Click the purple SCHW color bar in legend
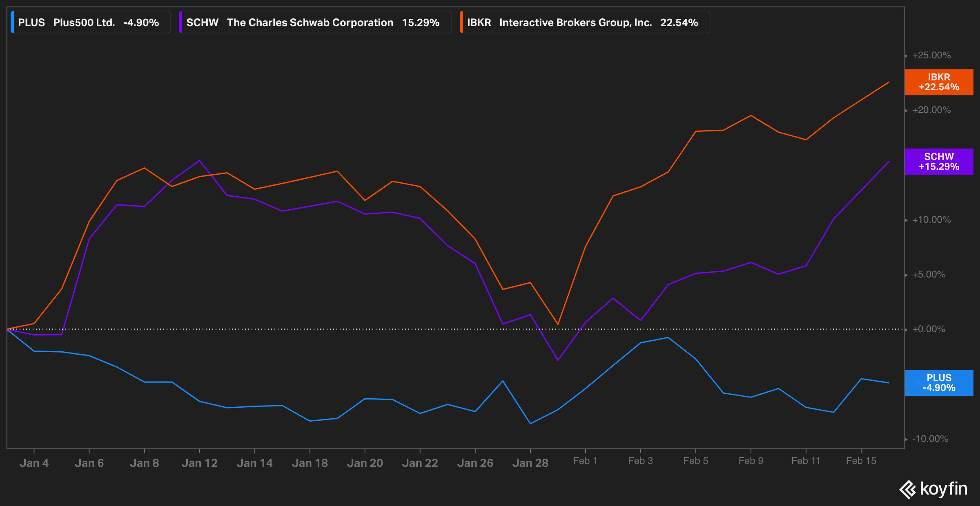 tap(180, 22)
